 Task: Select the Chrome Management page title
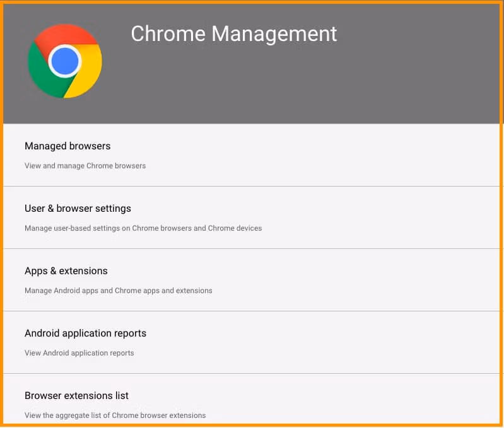[234, 33]
